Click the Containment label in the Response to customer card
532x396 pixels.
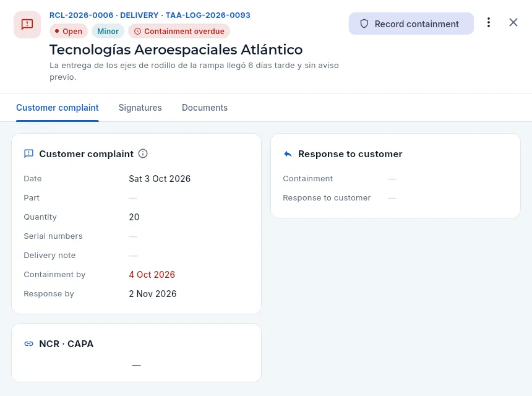coord(307,179)
